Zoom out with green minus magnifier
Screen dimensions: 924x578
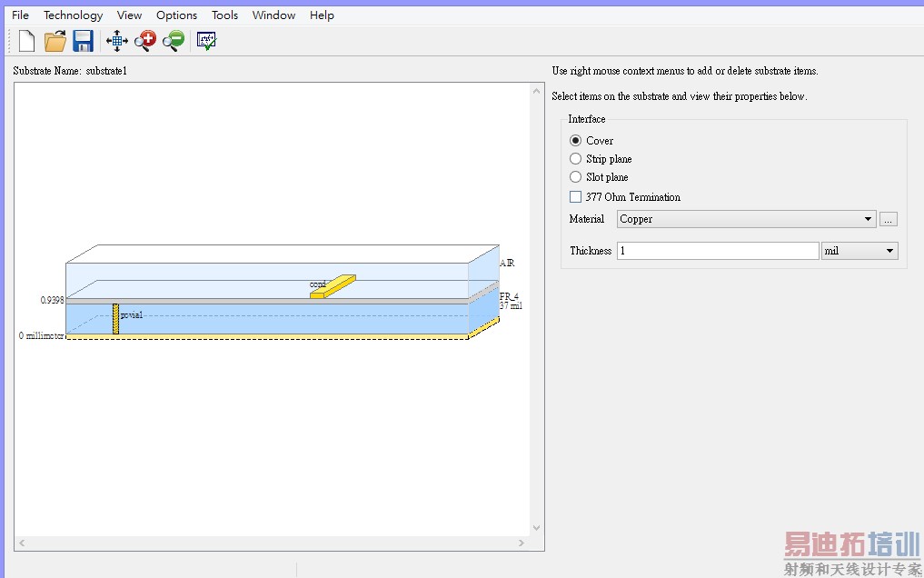coord(174,41)
